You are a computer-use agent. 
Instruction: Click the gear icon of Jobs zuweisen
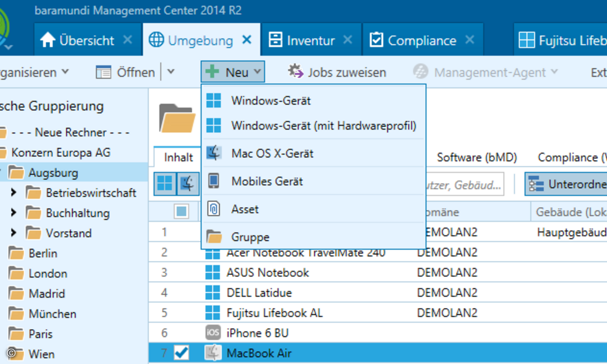(x=296, y=71)
